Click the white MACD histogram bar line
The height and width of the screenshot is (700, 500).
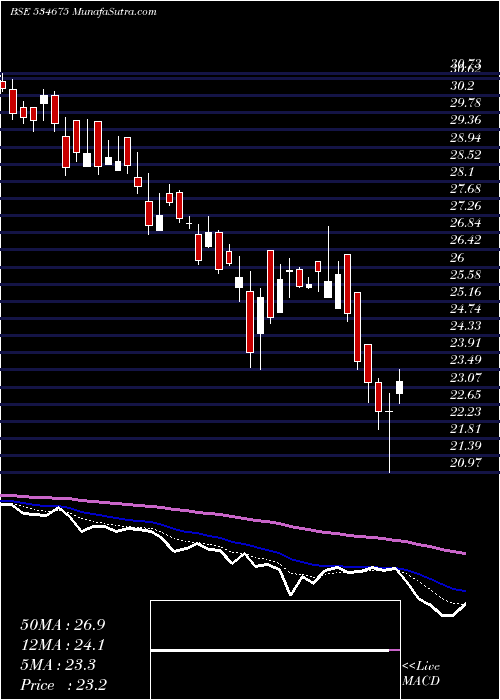(270, 650)
